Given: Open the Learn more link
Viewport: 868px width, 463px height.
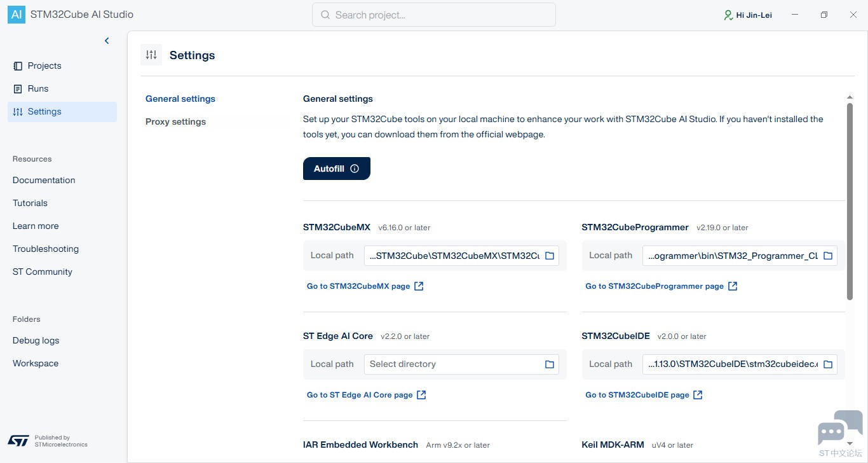Looking at the screenshot, I should [36, 226].
